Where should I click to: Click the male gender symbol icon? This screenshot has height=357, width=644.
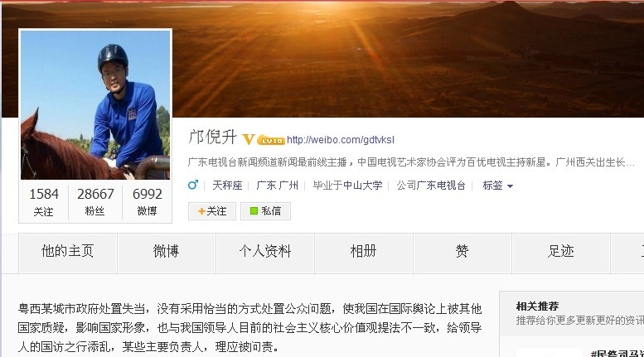tap(192, 185)
